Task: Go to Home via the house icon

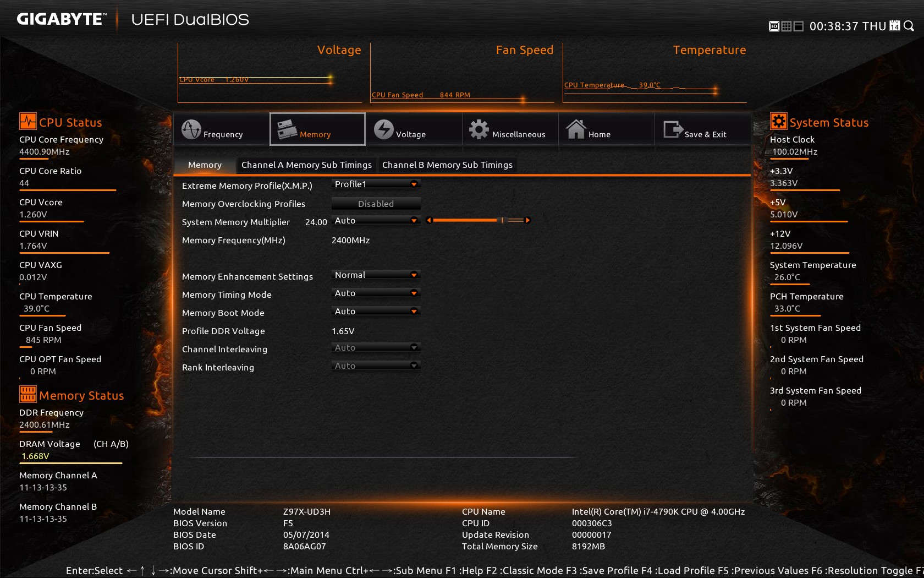Action: click(x=576, y=129)
